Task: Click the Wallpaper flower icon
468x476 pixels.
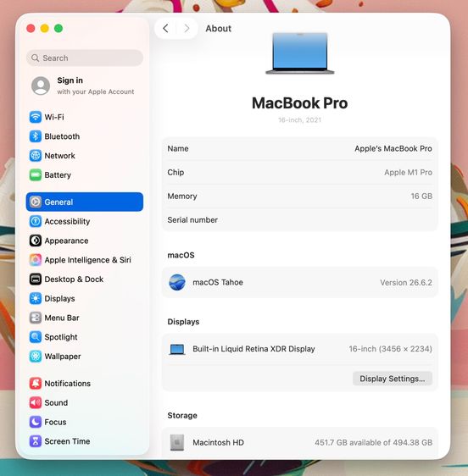Action: click(36, 357)
